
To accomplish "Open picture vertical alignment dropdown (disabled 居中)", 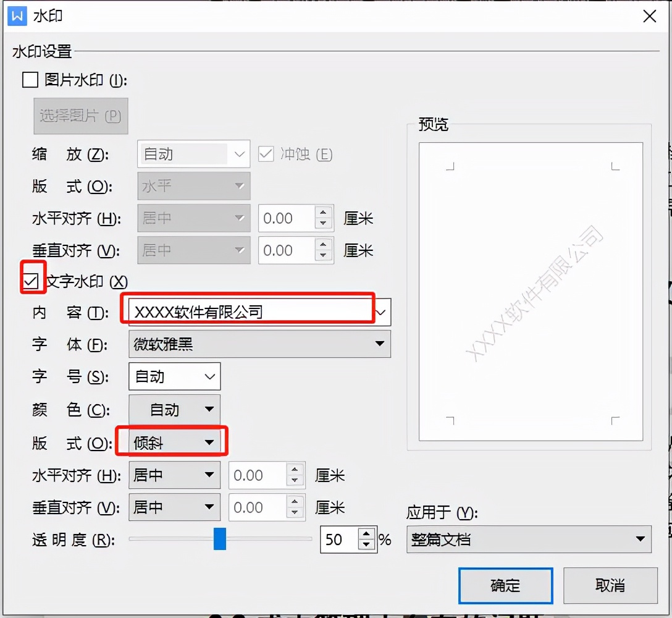I will point(194,250).
